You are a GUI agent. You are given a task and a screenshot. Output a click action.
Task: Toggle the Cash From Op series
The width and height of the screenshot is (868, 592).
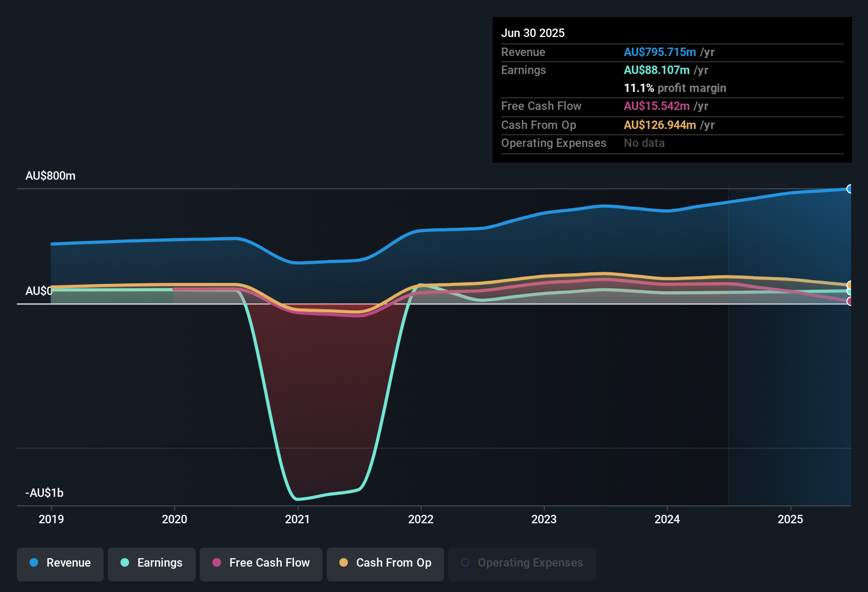385,563
